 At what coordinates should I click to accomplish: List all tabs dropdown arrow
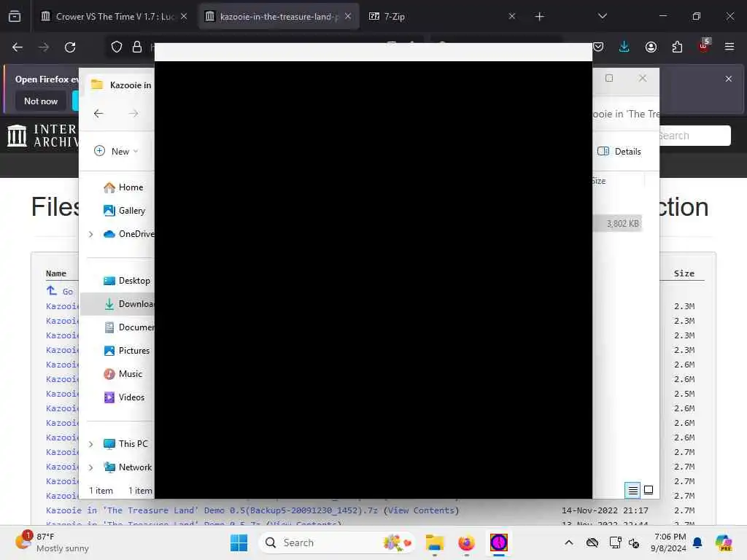coord(602,16)
